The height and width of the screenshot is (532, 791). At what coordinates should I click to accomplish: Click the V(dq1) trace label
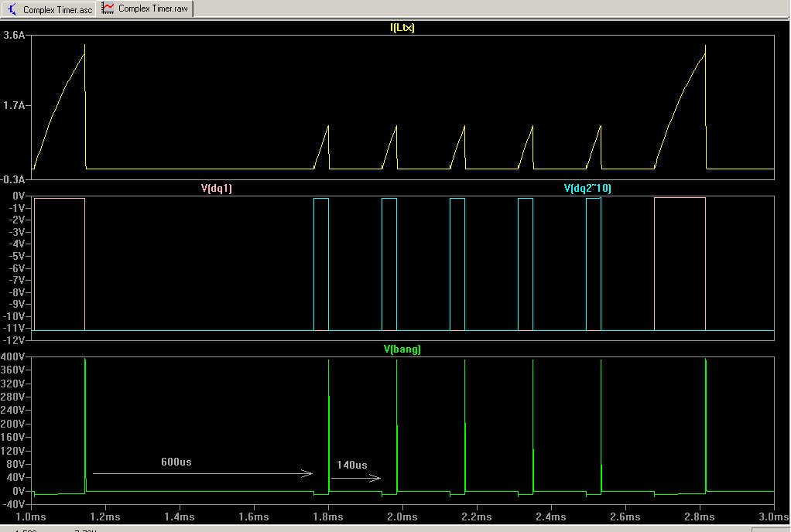[217, 189]
